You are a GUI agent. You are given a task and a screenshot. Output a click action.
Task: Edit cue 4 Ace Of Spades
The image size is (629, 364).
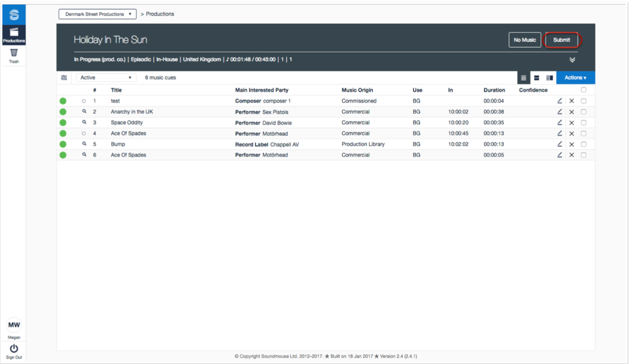point(560,134)
